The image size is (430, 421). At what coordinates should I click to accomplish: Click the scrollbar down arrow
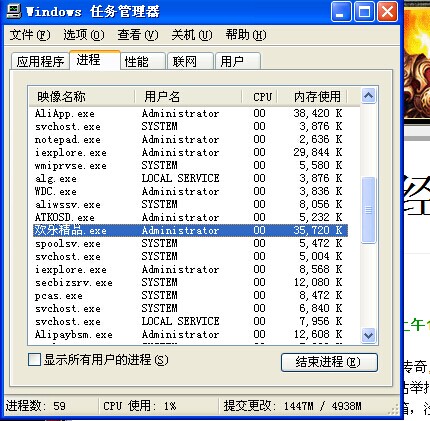pyautogui.click(x=368, y=335)
